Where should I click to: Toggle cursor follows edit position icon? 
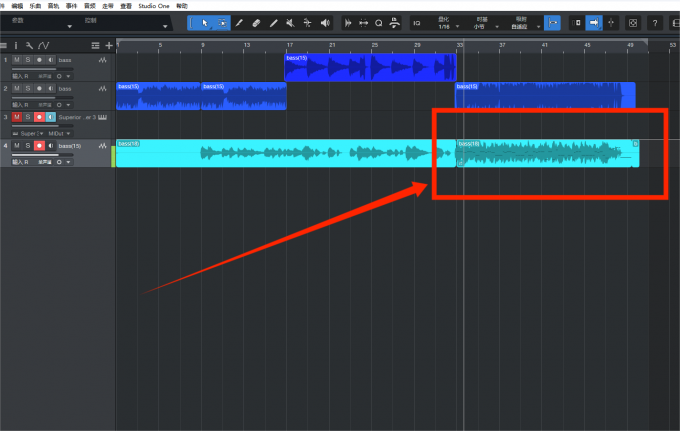[x=611, y=23]
